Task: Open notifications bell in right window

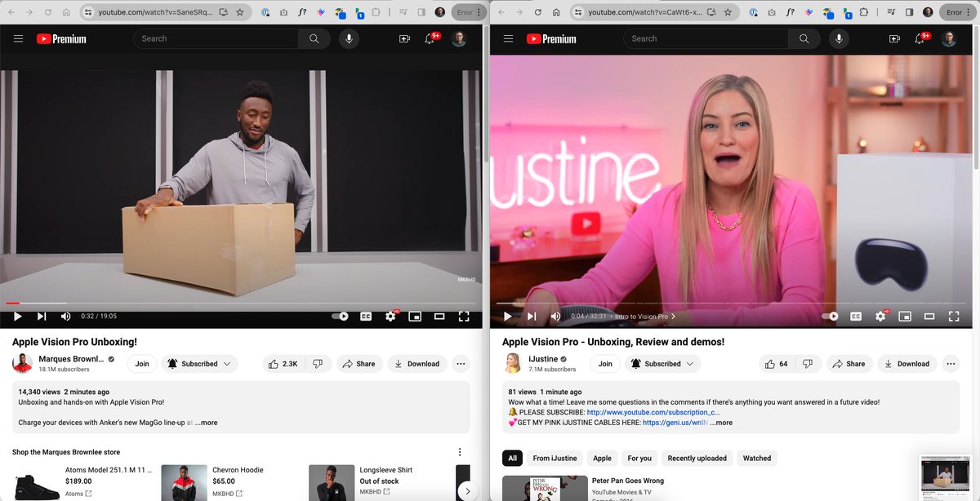Action: pyautogui.click(x=920, y=38)
